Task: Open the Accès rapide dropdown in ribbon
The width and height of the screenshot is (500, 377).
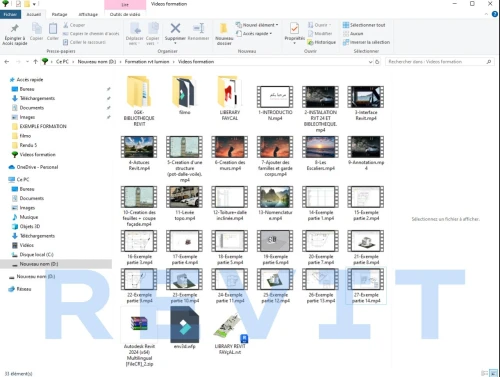Action: point(254,34)
